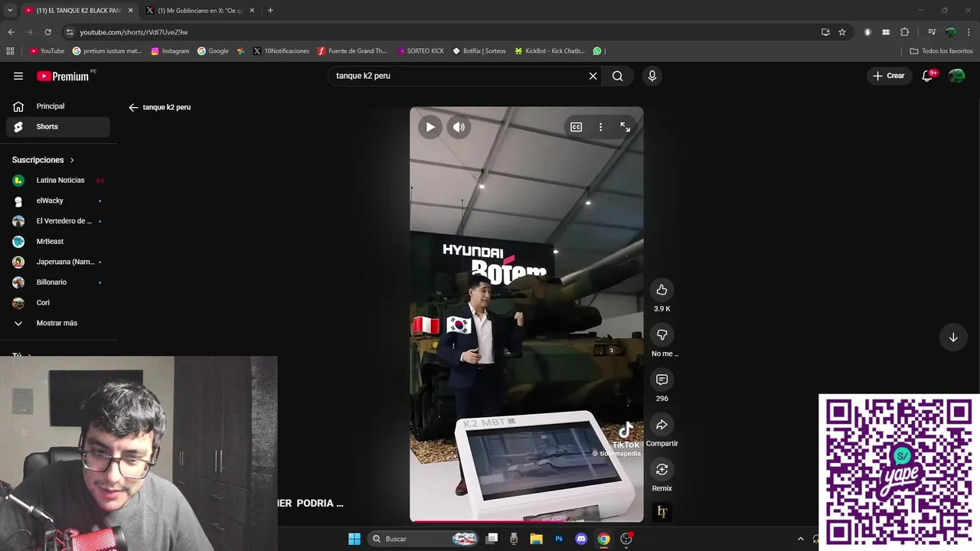Open Fuente de Grand Th... bookmark

coord(352,51)
